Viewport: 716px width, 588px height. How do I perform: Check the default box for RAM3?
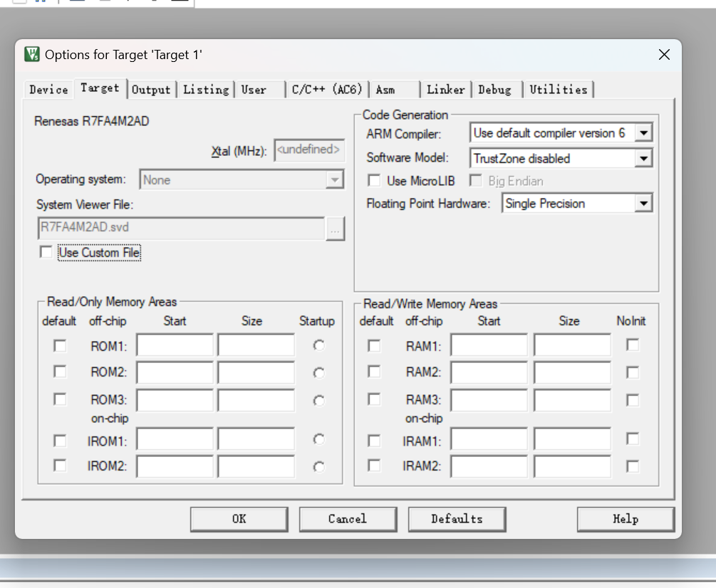click(x=374, y=399)
